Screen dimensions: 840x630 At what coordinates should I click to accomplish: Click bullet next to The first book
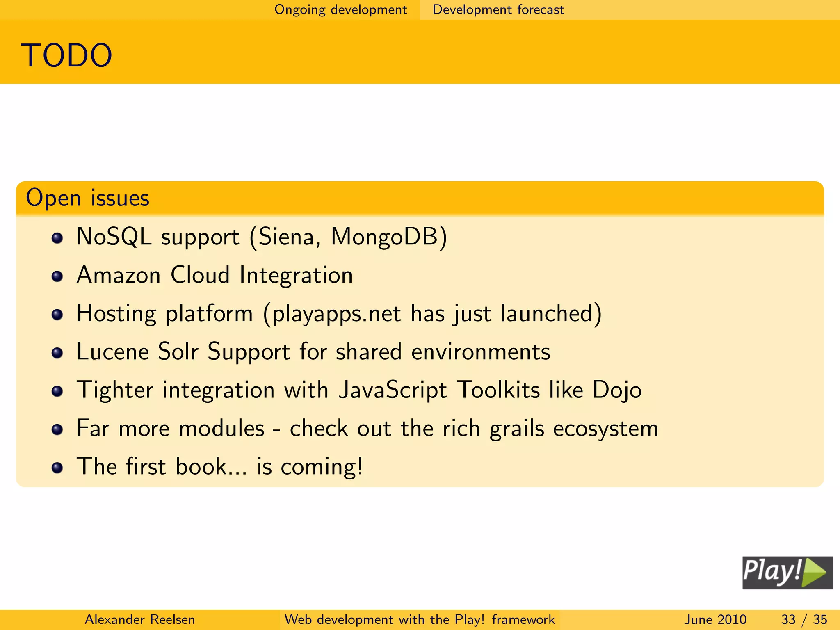57,468
